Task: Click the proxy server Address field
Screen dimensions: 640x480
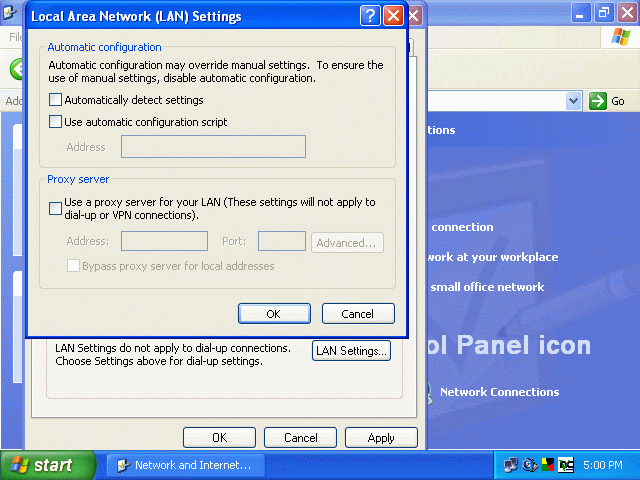Action: pyautogui.click(x=164, y=241)
